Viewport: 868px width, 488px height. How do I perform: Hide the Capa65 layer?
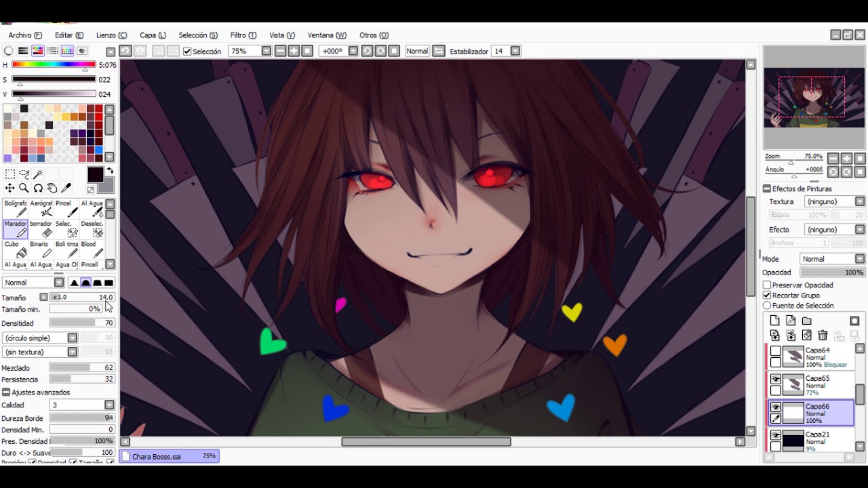point(776,380)
